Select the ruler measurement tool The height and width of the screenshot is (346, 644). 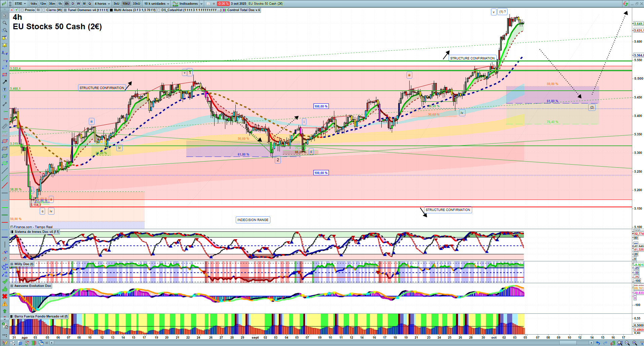pos(5,126)
